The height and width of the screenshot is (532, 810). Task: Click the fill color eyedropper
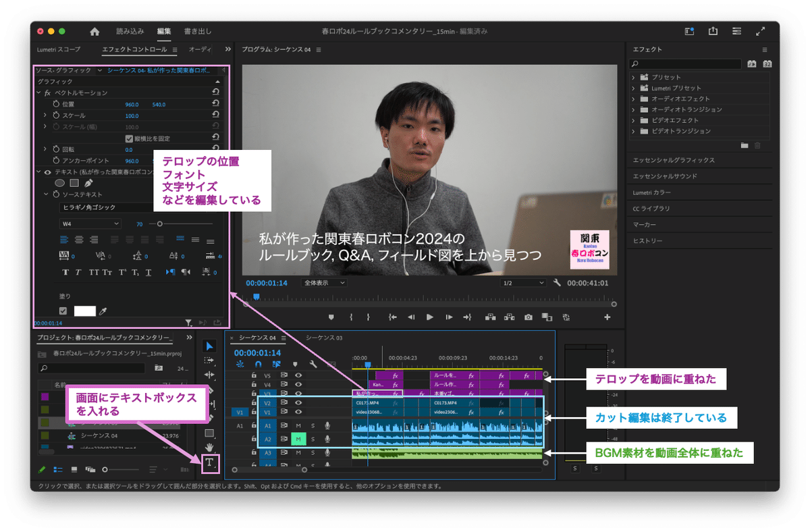103,311
